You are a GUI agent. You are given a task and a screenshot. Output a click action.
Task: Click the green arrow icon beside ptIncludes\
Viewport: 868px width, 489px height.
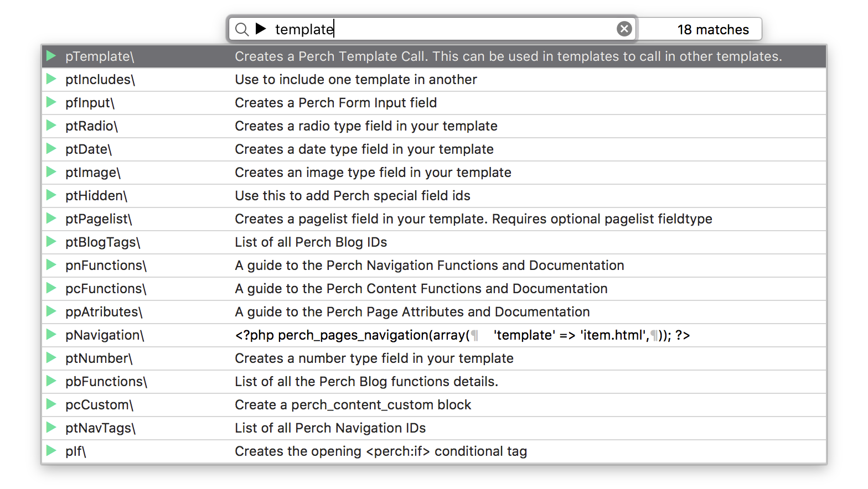tap(51, 79)
